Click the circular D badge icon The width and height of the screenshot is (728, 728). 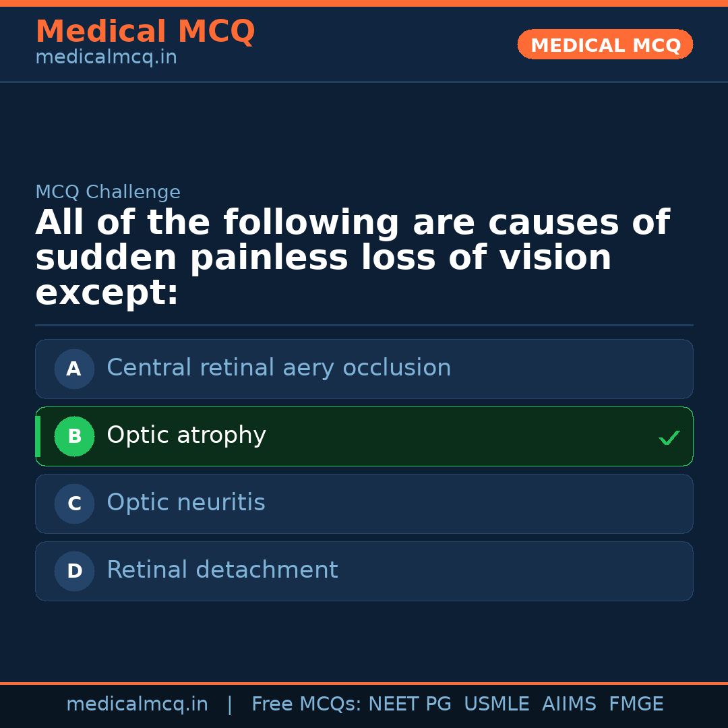74,571
